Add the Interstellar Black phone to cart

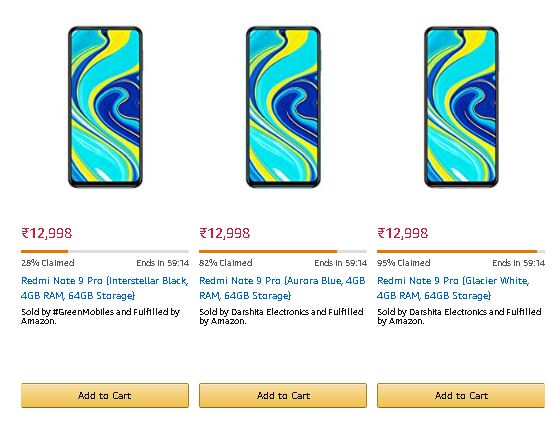[x=105, y=395]
